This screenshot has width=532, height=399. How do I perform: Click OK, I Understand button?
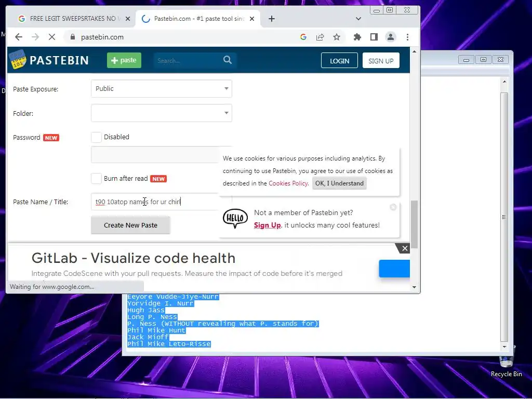pyautogui.click(x=339, y=183)
